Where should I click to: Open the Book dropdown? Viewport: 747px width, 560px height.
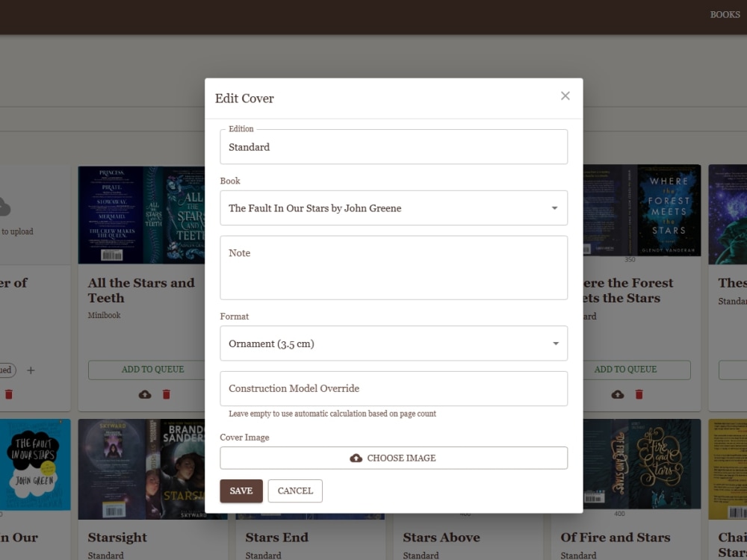point(394,208)
